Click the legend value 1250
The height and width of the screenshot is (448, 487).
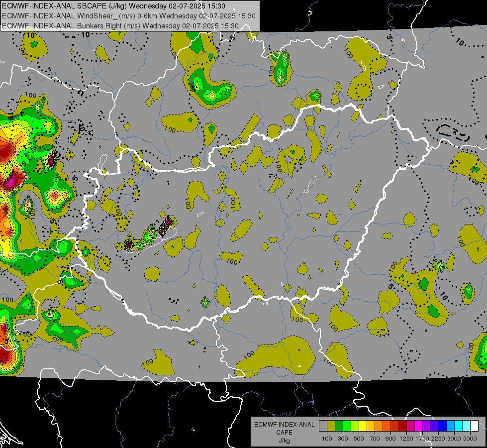[x=406, y=439]
